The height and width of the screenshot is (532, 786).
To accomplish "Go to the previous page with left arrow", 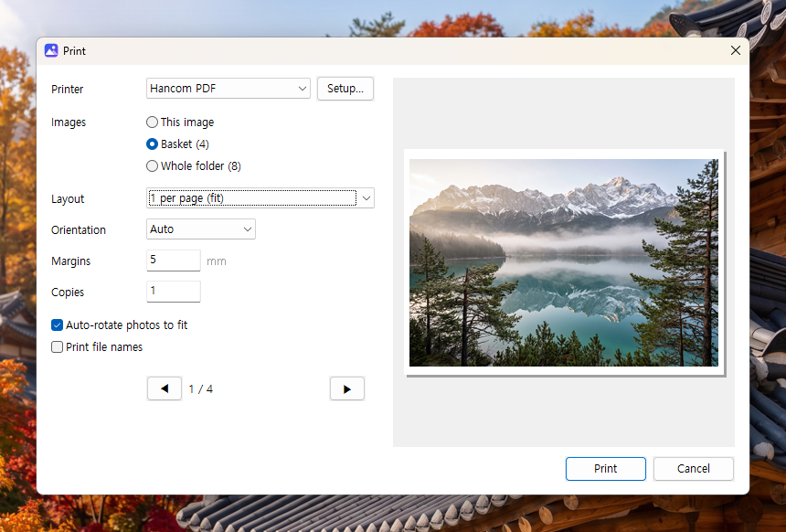I will click(165, 388).
